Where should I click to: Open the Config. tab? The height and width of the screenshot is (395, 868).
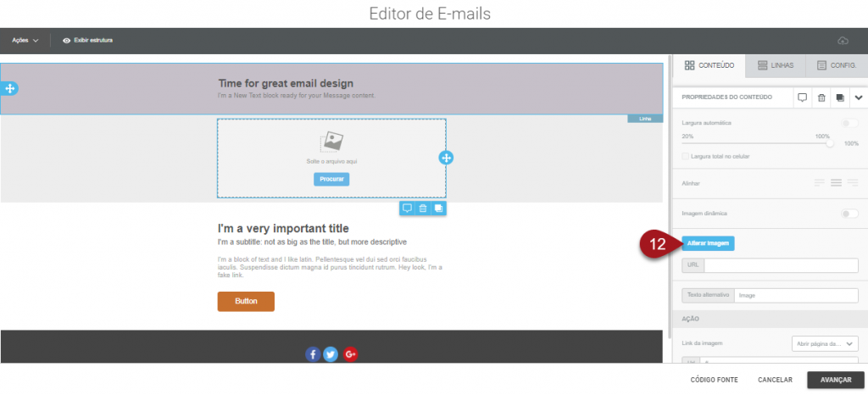(836, 65)
